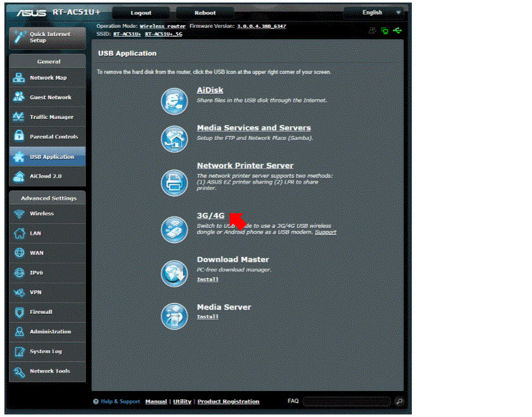Open Network Map in sidebar
The height and width of the screenshot is (417, 532).
point(47,78)
